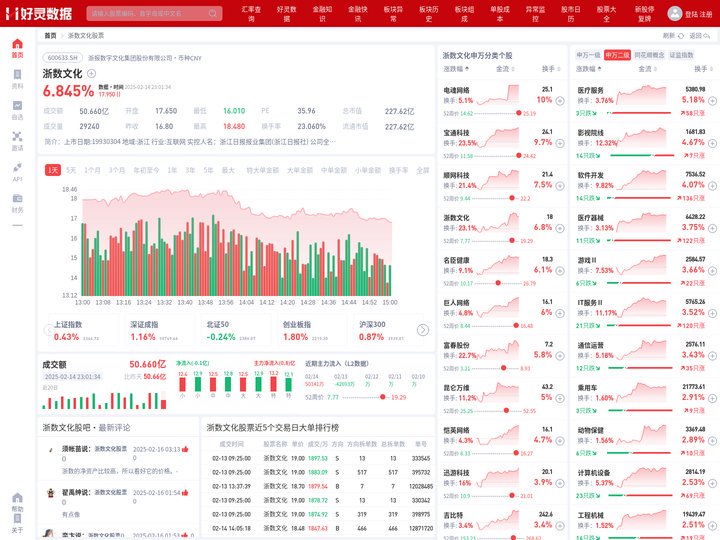The width and height of the screenshot is (720, 540).
Task: Like the 须帐苗 comment thumbs-up
Action: click(185, 449)
